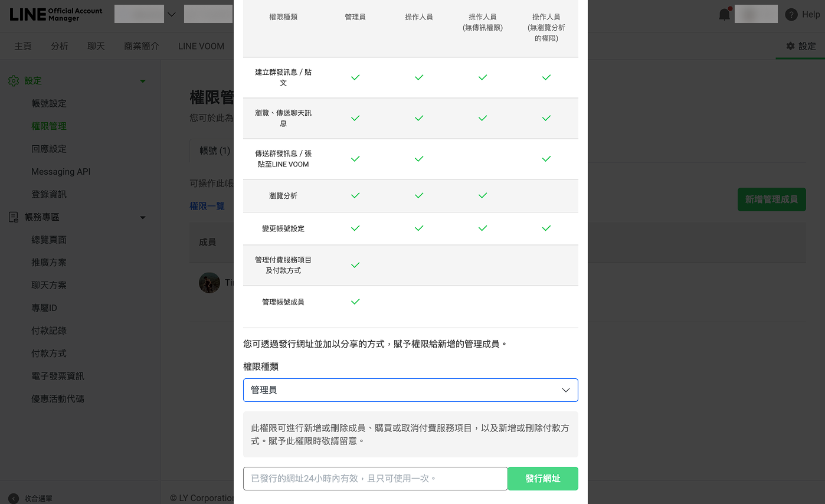Open 聊天方案 in the sidebar
Screen dimensions: 825x504
click(49, 285)
